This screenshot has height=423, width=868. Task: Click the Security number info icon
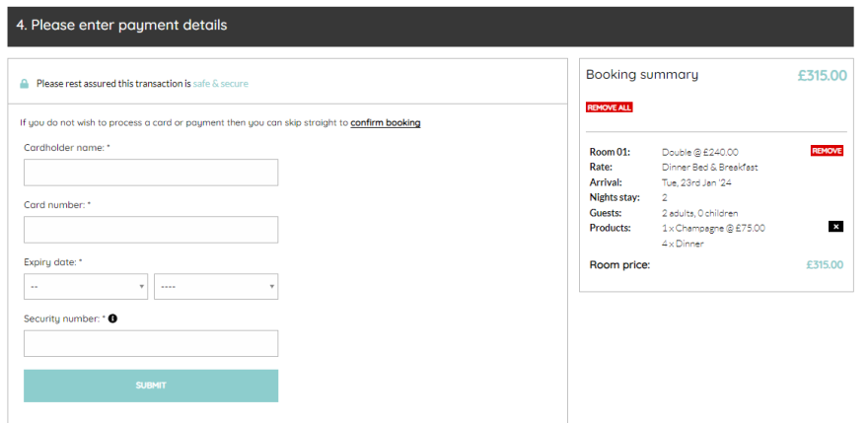(112, 318)
